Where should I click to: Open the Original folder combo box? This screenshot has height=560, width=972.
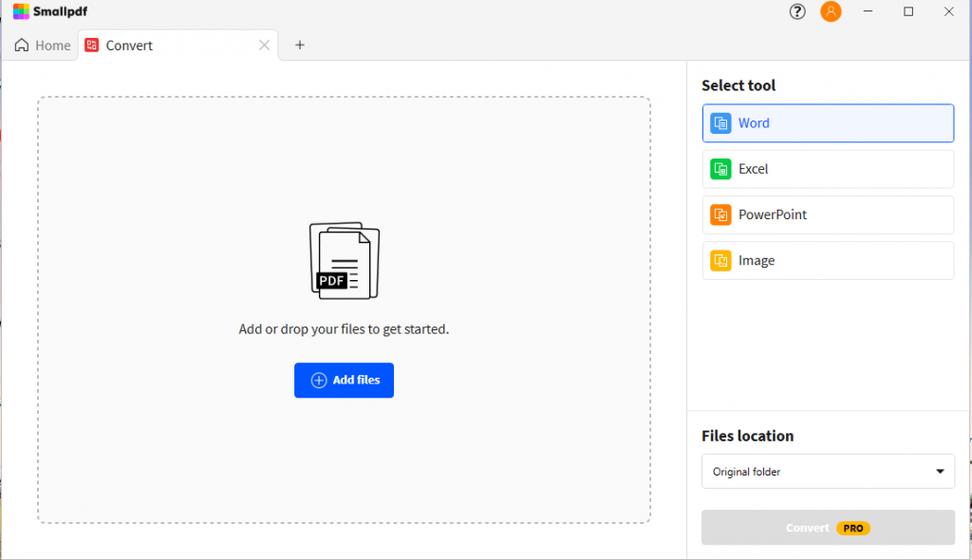816,472
